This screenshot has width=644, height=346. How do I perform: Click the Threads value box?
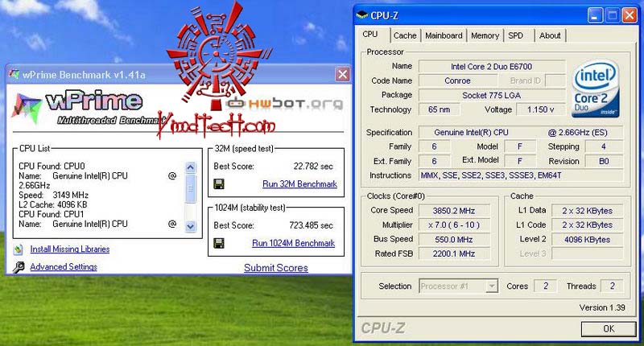pyautogui.click(x=612, y=286)
